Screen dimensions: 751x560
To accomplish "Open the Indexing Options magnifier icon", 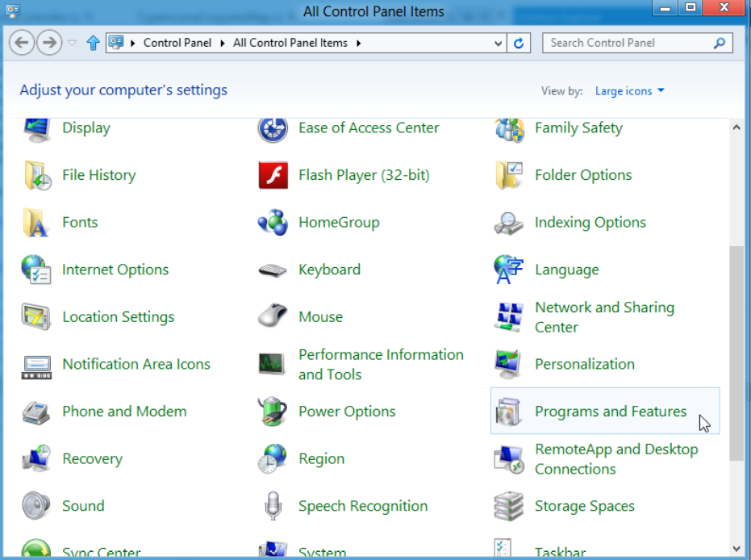I will [509, 224].
